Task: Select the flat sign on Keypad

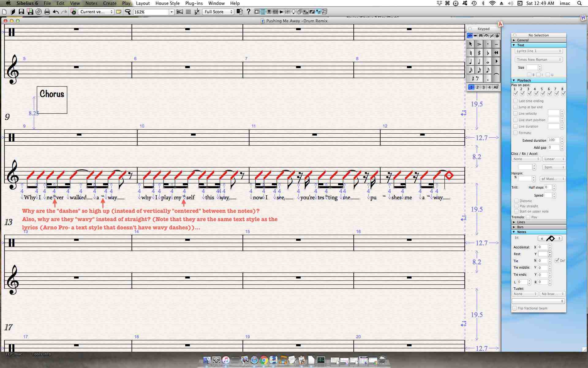Action: click(488, 53)
